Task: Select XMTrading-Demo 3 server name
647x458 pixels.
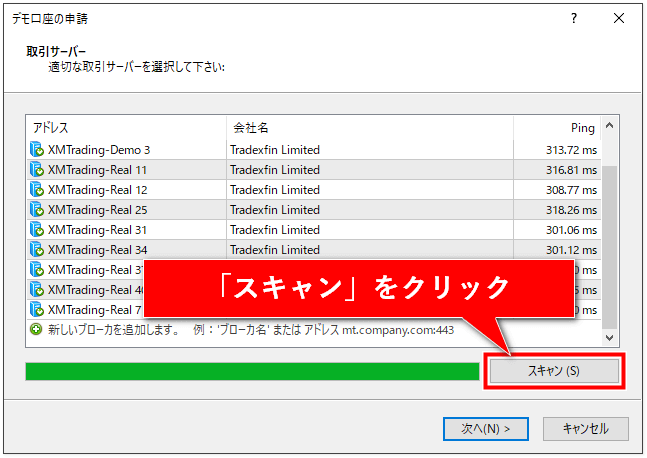Action: 99,150
